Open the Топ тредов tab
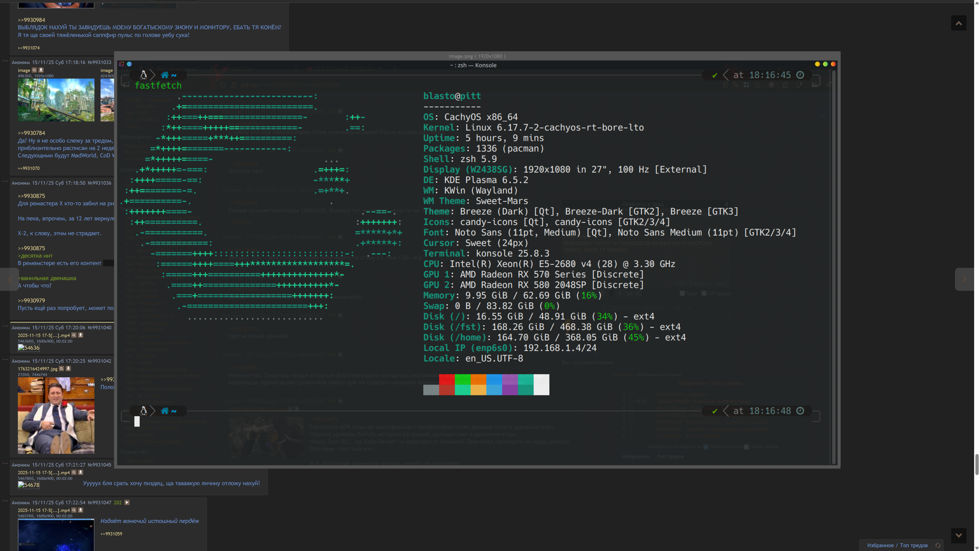Image resolution: width=980 pixels, height=551 pixels. tap(913, 545)
